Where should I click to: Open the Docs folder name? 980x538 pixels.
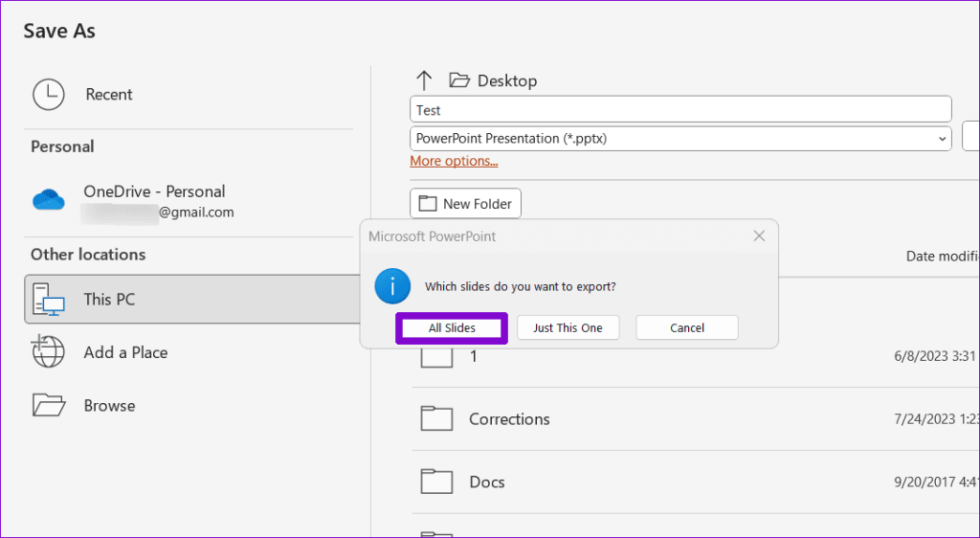(487, 482)
